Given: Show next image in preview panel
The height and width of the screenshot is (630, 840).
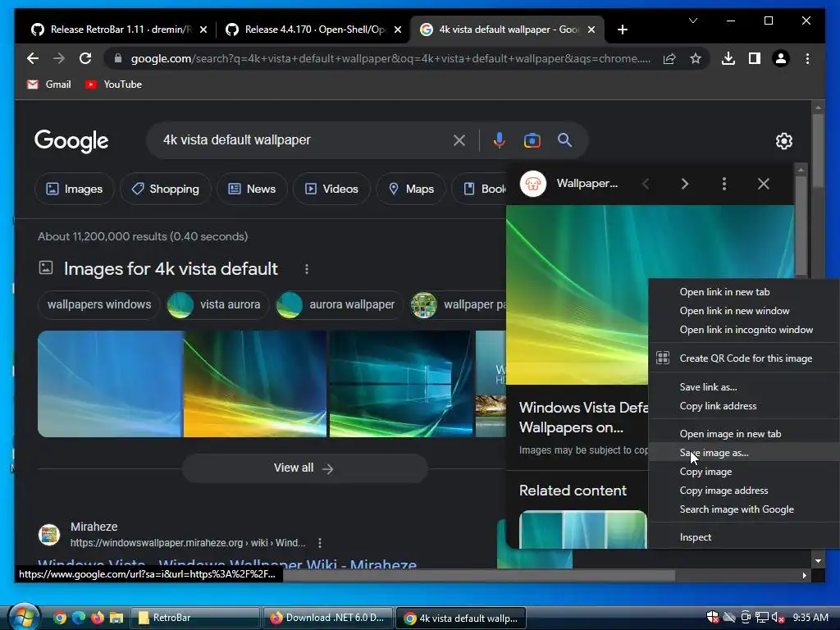Looking at the screenshot, I should 685,184.
